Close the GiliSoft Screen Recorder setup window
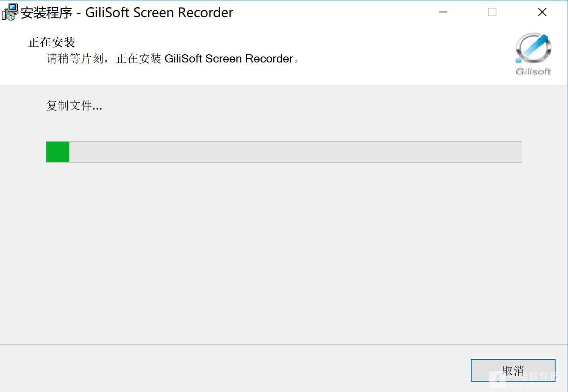Viewport: 568px width, 392px height. pos(542,12)
